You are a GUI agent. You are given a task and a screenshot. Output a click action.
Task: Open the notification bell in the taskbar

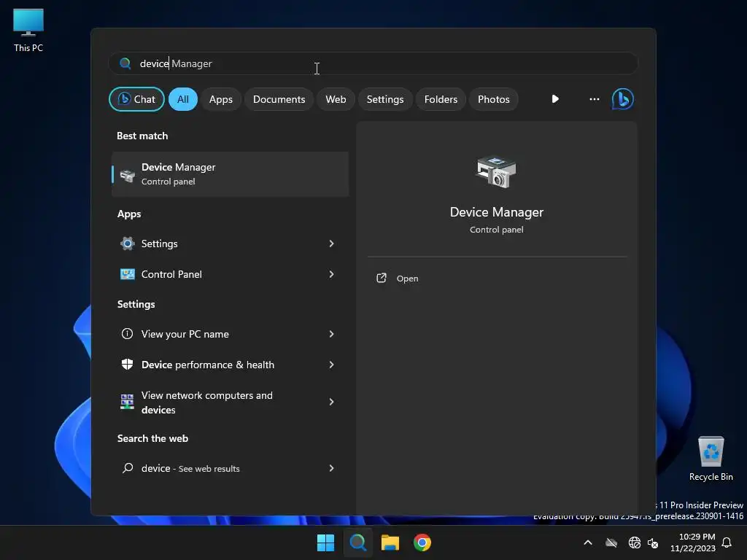pyautogui.click(x=727, y=542)
